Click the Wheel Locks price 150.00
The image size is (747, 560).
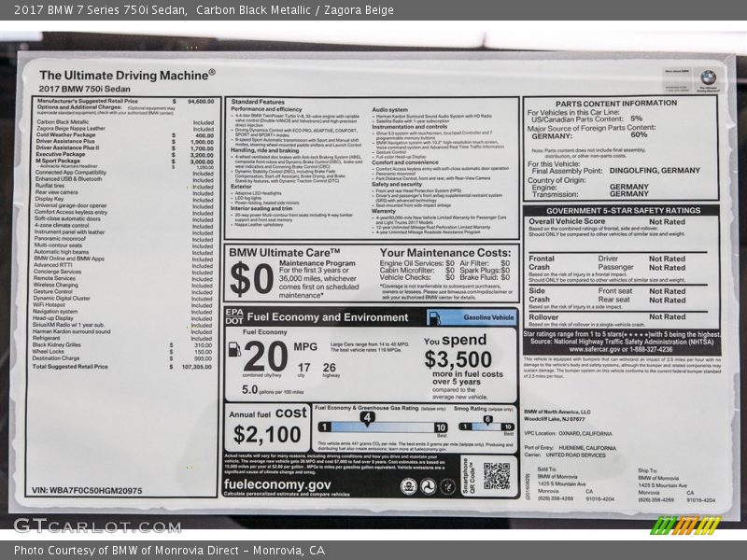(x=203, y=352)
